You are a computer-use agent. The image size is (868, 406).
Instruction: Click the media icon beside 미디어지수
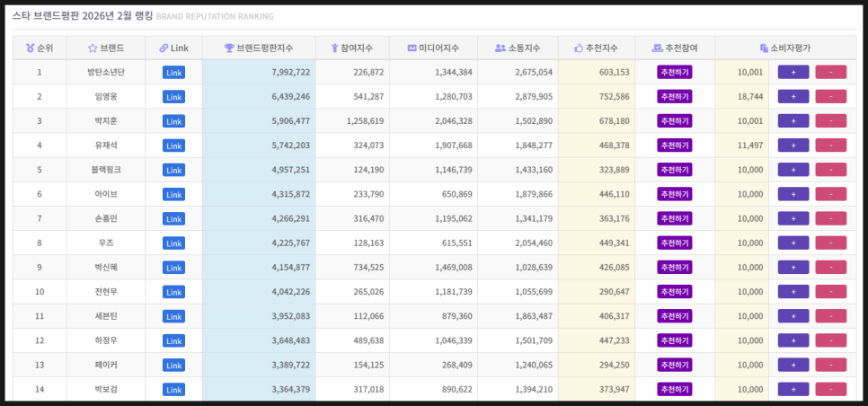tap(412, 49)
